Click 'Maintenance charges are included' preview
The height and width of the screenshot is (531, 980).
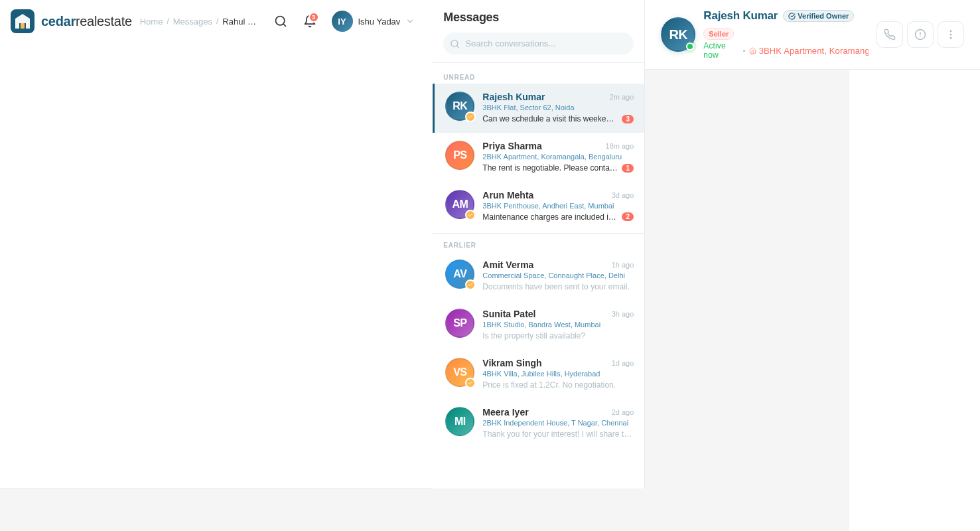click(x=550, y=217)
